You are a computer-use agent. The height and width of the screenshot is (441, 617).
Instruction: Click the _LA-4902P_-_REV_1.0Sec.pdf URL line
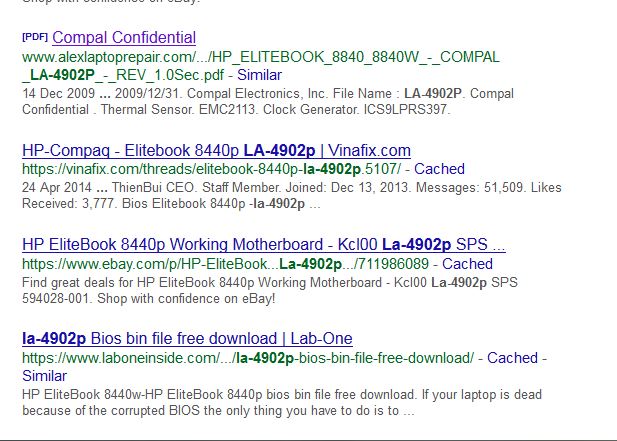point(123,75)
